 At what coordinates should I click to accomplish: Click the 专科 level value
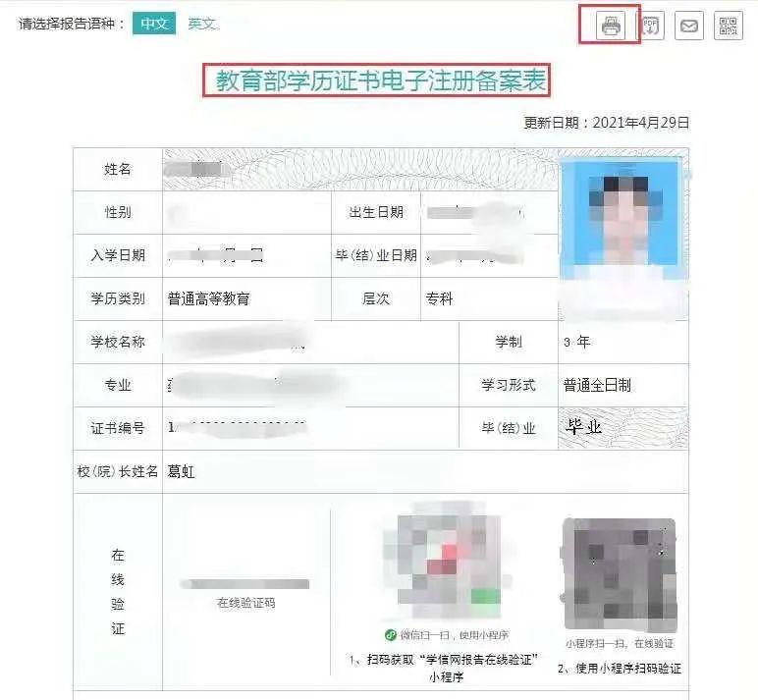439,298
